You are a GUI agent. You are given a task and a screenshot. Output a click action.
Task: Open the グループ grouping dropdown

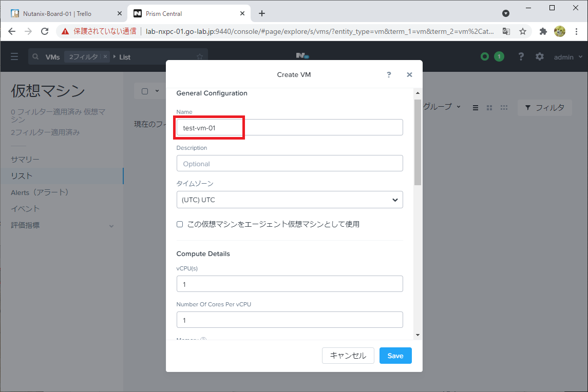tap(445, 107)
